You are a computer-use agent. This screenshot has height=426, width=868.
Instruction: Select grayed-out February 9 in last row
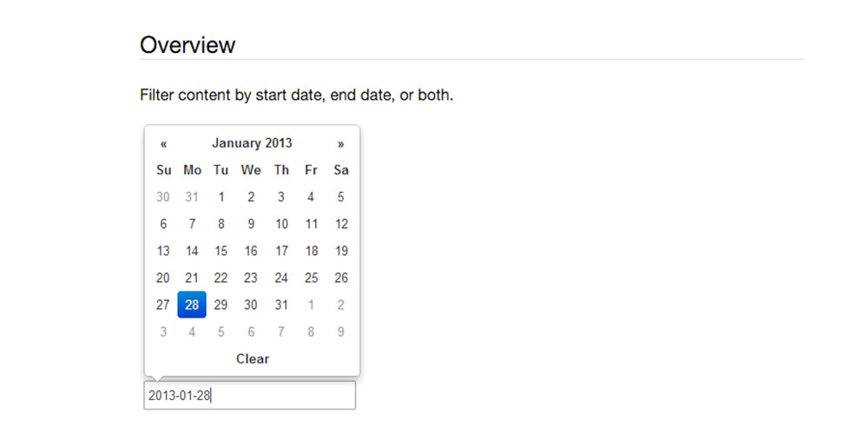click(x=341, y=331)
